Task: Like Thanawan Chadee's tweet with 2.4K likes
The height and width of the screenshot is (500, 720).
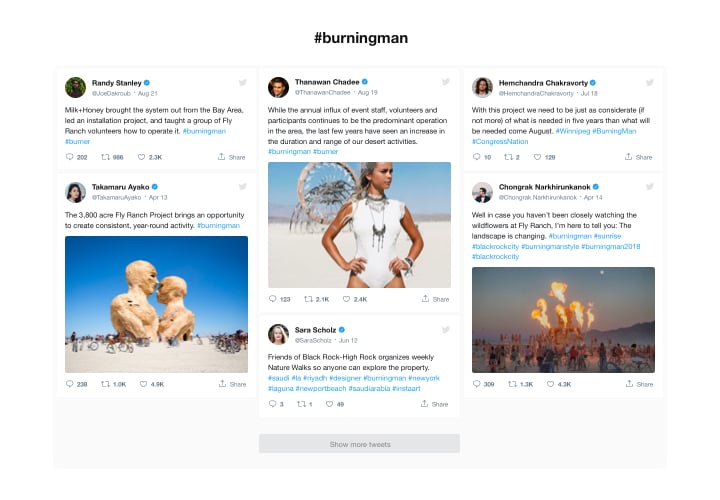Action: pos(346,299)
